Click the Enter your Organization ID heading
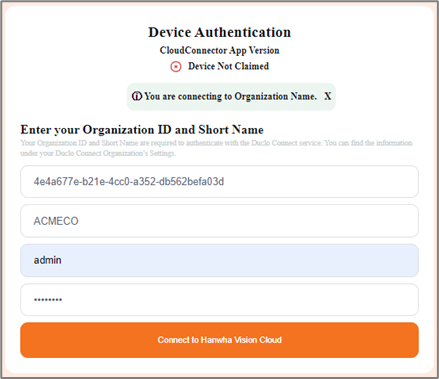The width and height of the screenshot is (439, 379). click(x=142, y=130)
